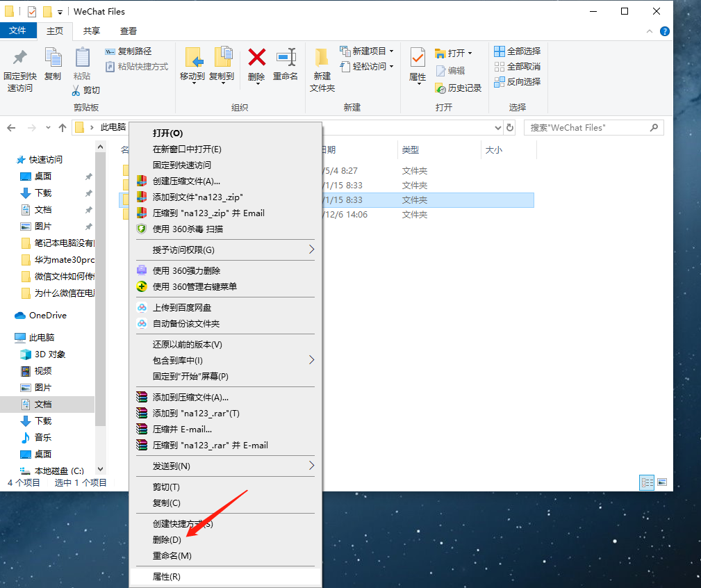
Task: Switch to thumbnail view in the status bar
Action: pos(661,482)
